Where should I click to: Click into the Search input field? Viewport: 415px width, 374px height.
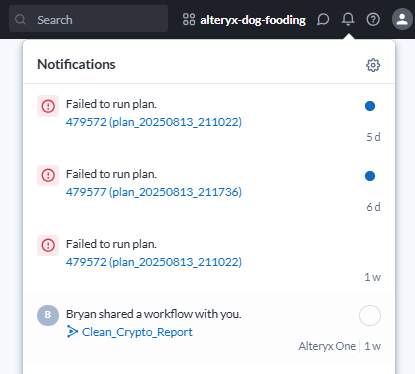(x=88, y=19)
